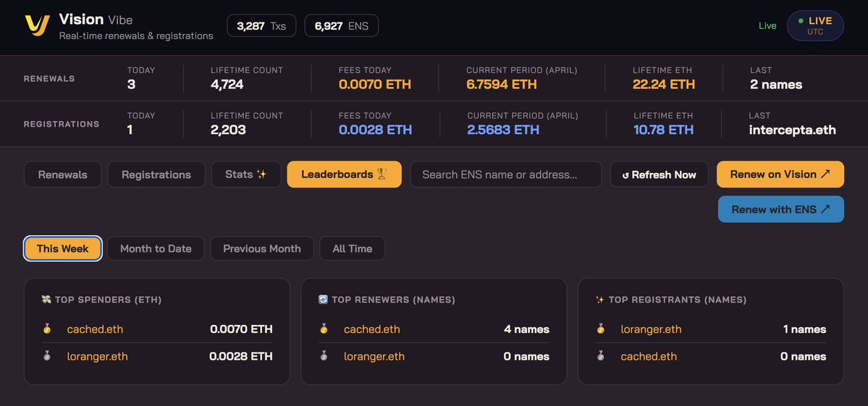Open loranger.eth in Top Renewers
868x406 pixels.
click(x=374, y=356)
